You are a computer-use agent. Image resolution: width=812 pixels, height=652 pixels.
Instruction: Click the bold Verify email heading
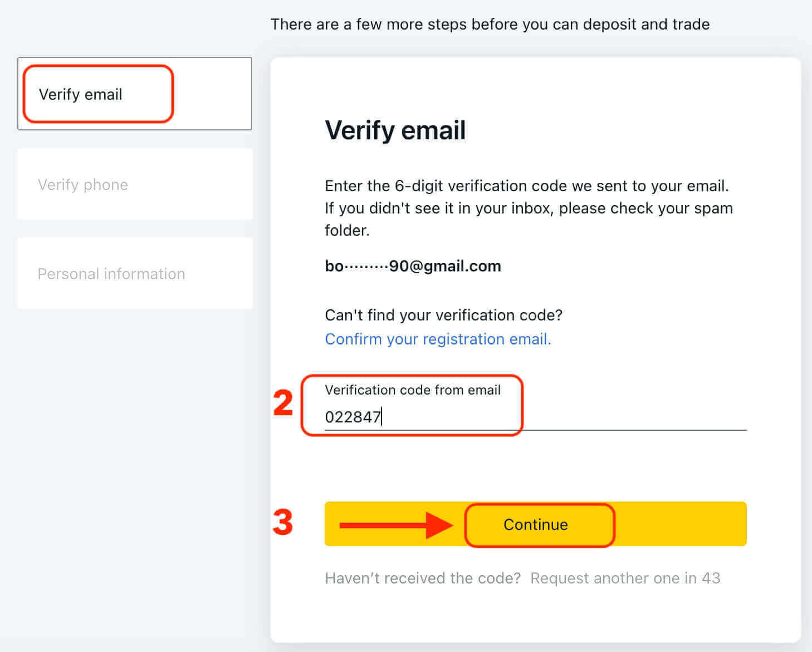[395, 130]
